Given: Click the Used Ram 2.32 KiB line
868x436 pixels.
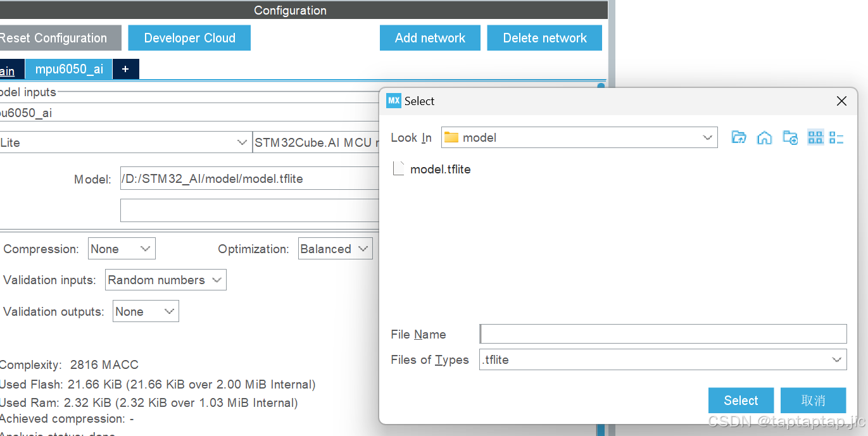Looking at the screenshot, I should coord(149,402).
